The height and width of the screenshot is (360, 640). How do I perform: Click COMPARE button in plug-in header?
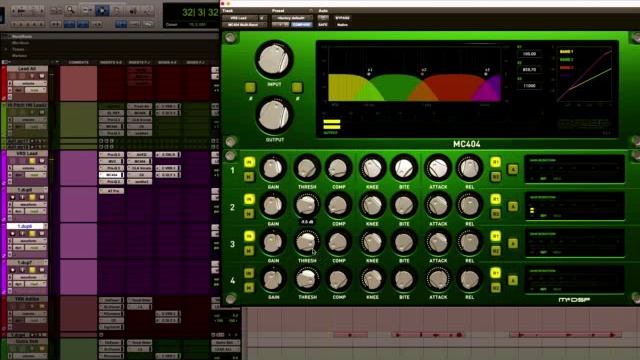302,25
